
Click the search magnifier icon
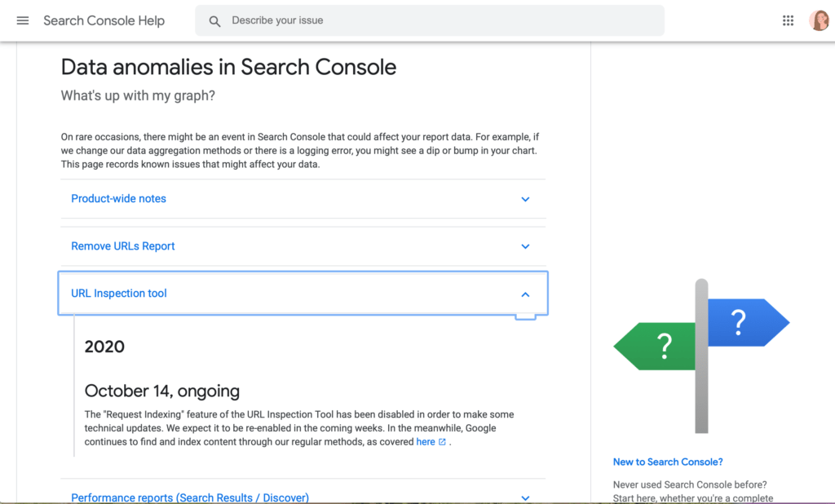pos(214,21)
